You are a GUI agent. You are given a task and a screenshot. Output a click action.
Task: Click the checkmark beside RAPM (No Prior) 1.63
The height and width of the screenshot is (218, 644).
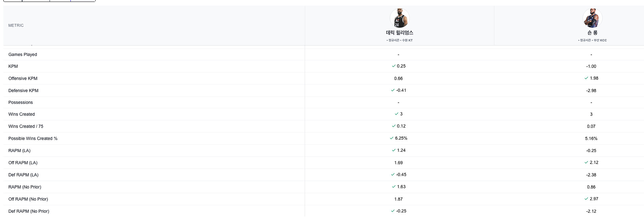pyautogui.click(x=394, y=187)
